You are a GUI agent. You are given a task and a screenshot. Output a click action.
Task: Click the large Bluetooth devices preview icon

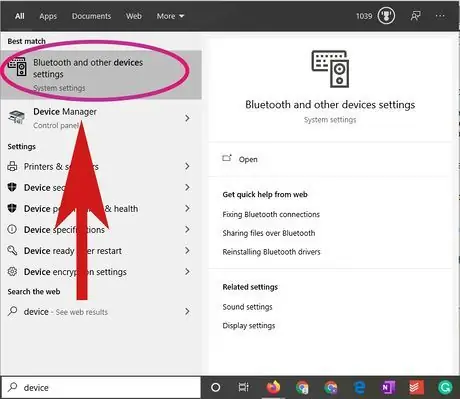click(x=330, y=69)
